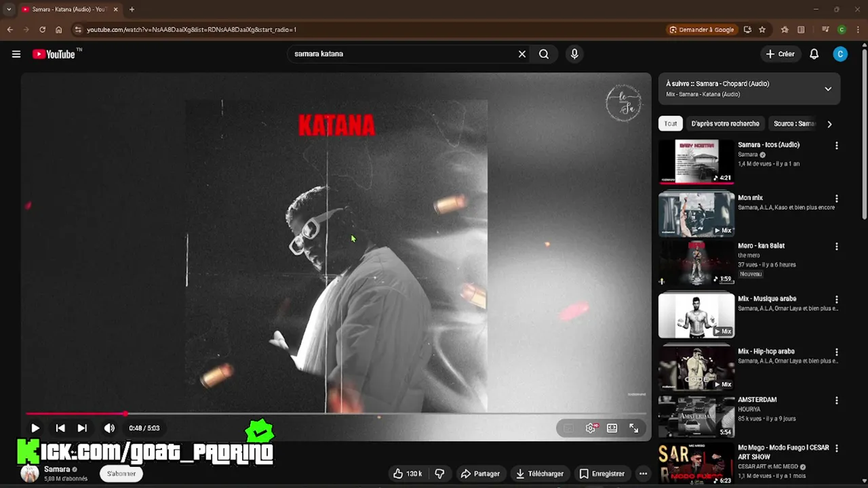Open options for Moro - kan Salat
868x488 pixels.
point(837,247)
